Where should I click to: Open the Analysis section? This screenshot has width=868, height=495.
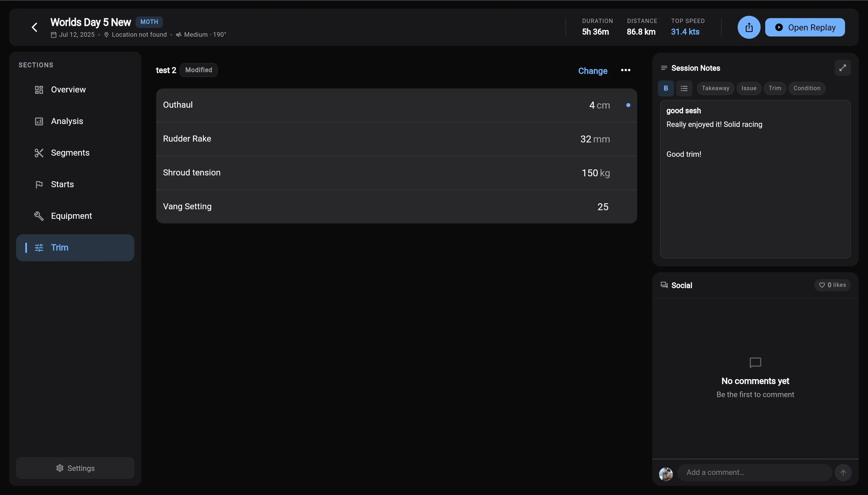pyautogui.click(x=75, y=121)
